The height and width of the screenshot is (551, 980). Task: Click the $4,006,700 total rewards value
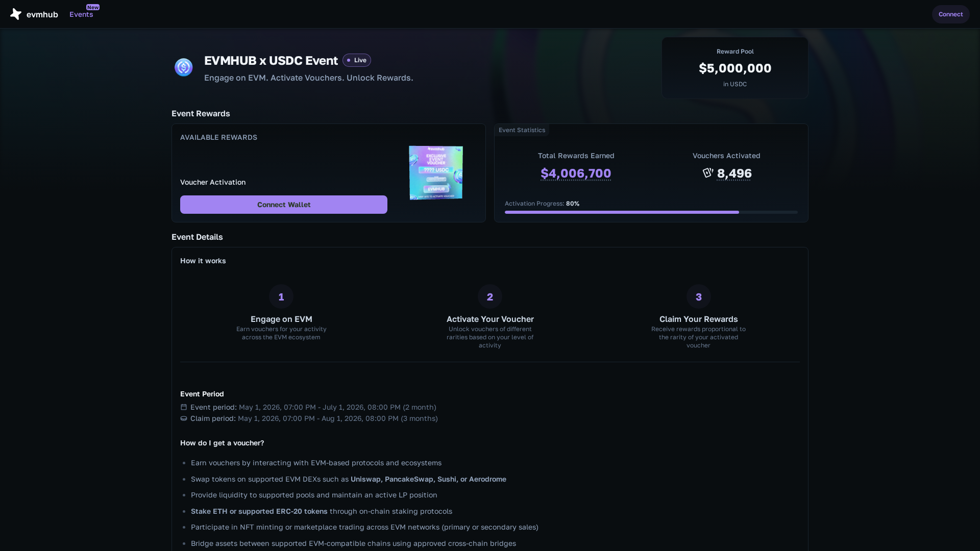coord(576,173)
